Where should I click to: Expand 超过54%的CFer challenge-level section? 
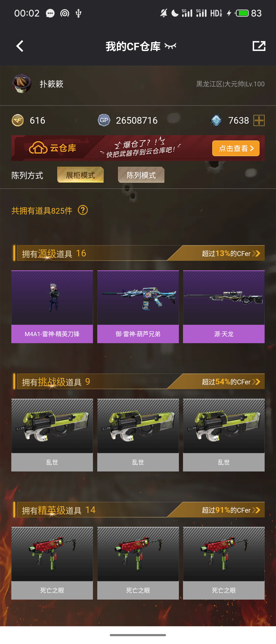pos(231,382)
